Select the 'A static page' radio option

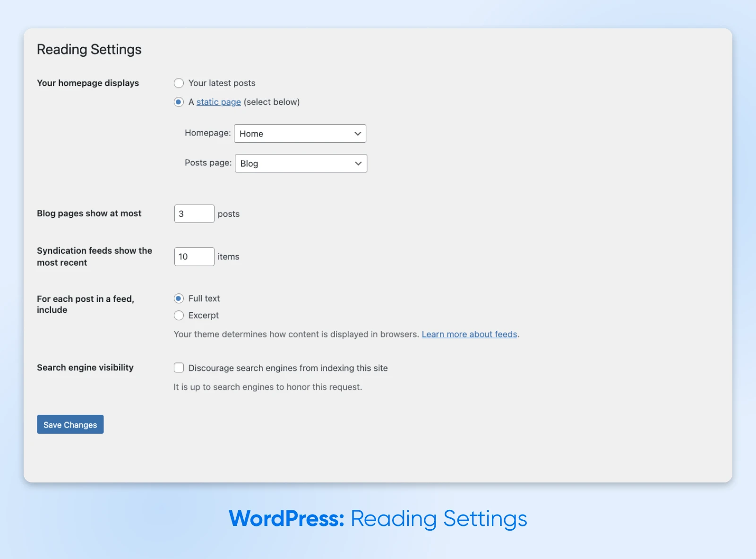tap(179, 102)
